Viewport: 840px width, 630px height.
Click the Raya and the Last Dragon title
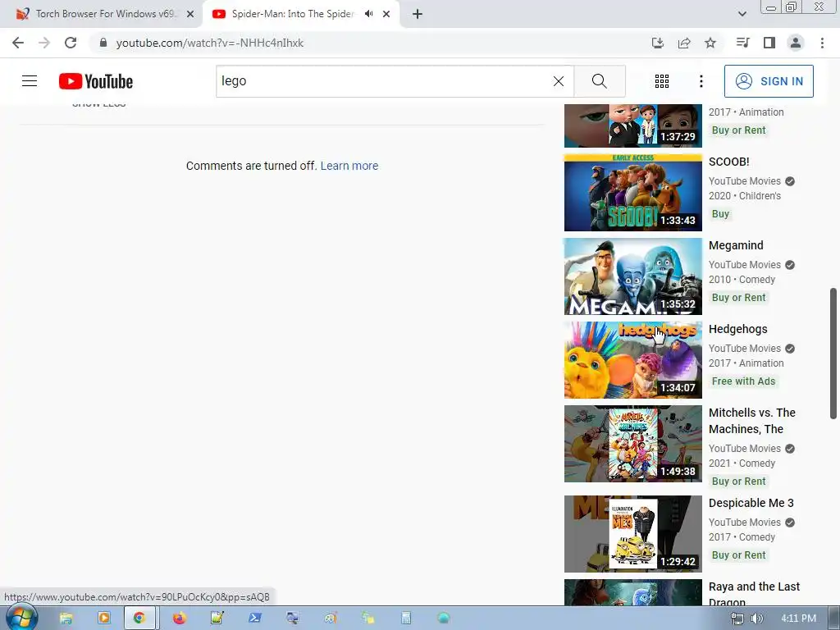point(754,594)
